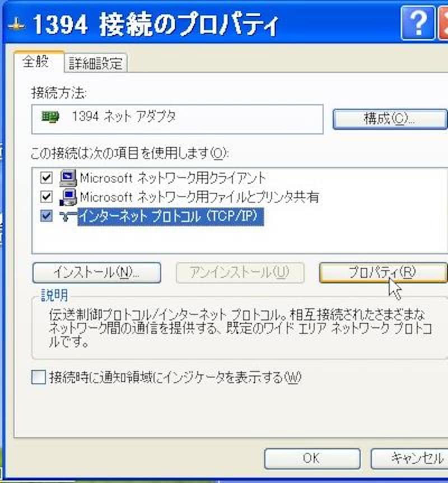The image size is (448, 483).
Task: Uncheck ファイルとプリンタ共有 checkbox
Action: pyautogui.click(x=46, y=197)
